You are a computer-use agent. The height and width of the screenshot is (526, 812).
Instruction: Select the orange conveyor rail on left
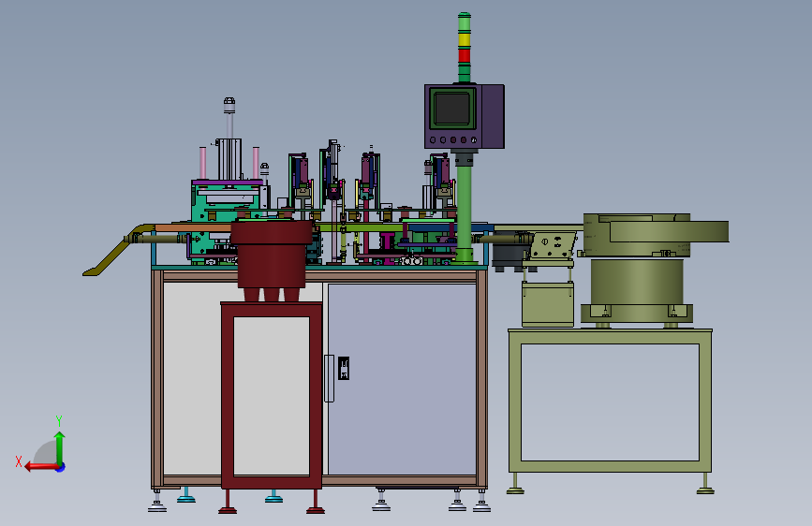(x=193, y=227)
